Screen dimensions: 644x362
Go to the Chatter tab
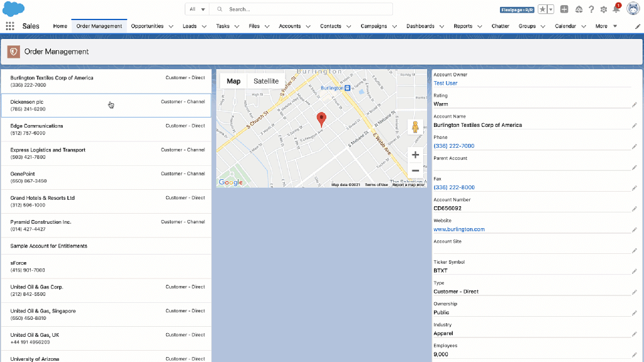click(500, 26)
